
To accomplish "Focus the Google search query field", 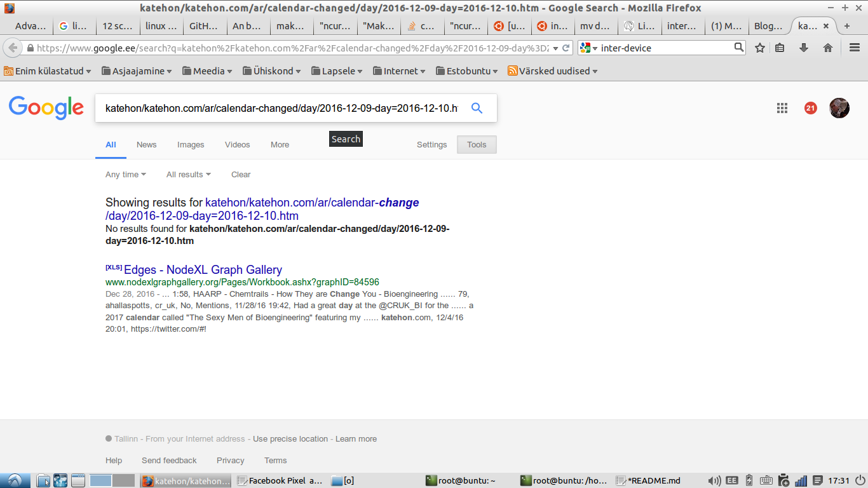I will click(x=281, y=108).
